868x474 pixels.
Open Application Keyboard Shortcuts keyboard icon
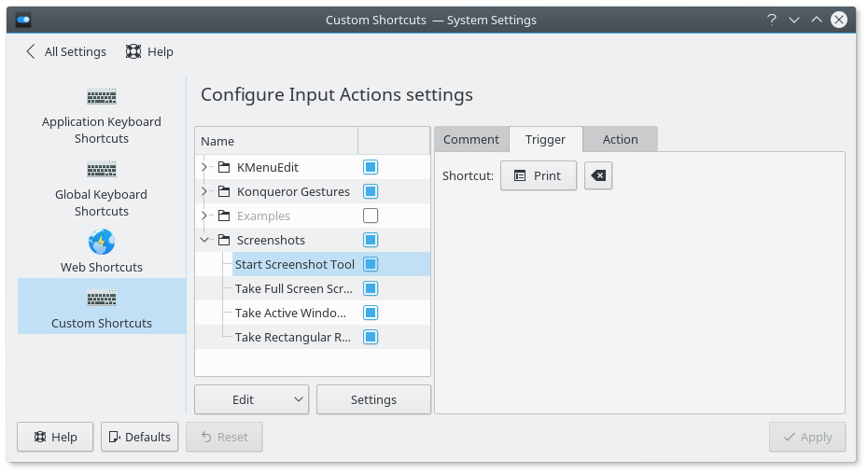(x=102, y=96)
